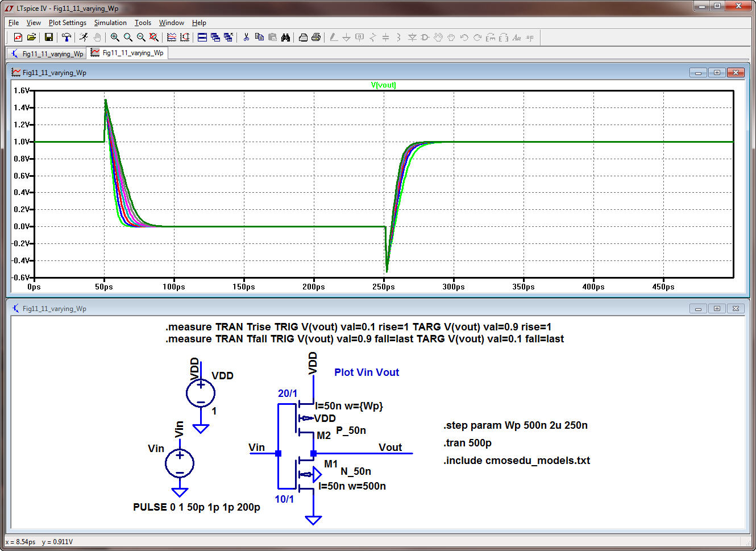Click the Zoom to fit icon

(x=154, y=37)
